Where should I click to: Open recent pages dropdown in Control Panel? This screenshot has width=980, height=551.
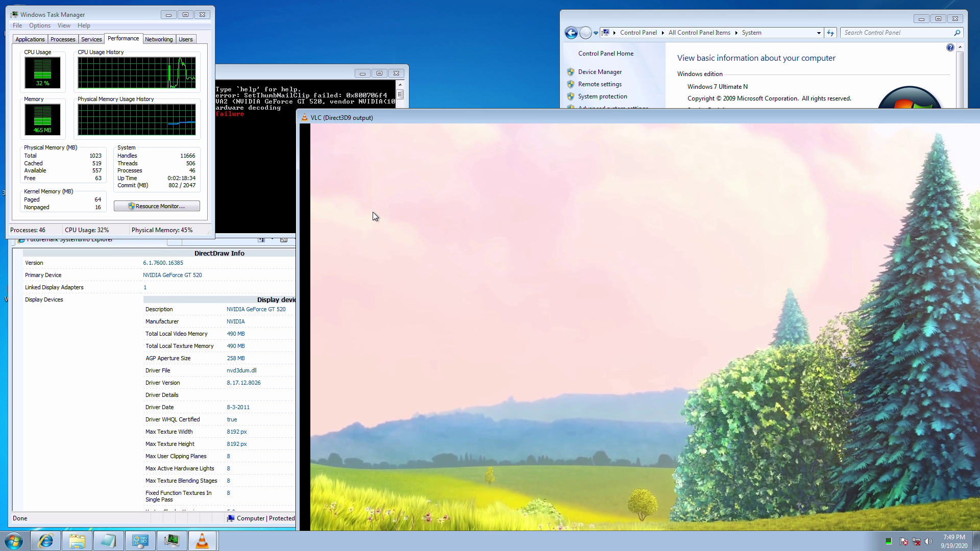(596, 33)
